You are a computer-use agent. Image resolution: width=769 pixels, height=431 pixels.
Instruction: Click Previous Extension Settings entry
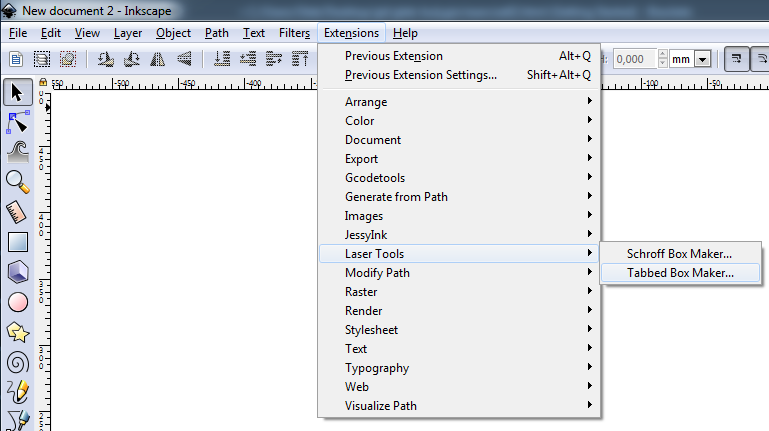(x=421, y=75)
